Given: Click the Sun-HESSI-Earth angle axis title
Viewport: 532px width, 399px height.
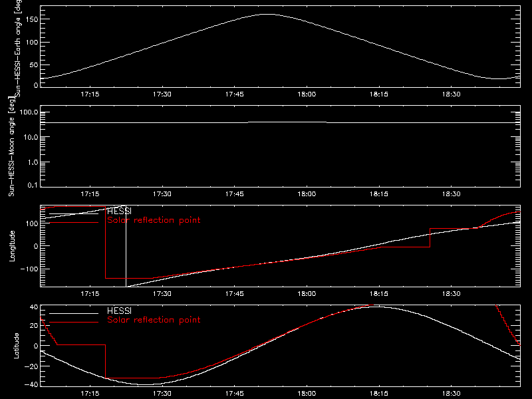Looking at the screenshot, I should (18, 48).
